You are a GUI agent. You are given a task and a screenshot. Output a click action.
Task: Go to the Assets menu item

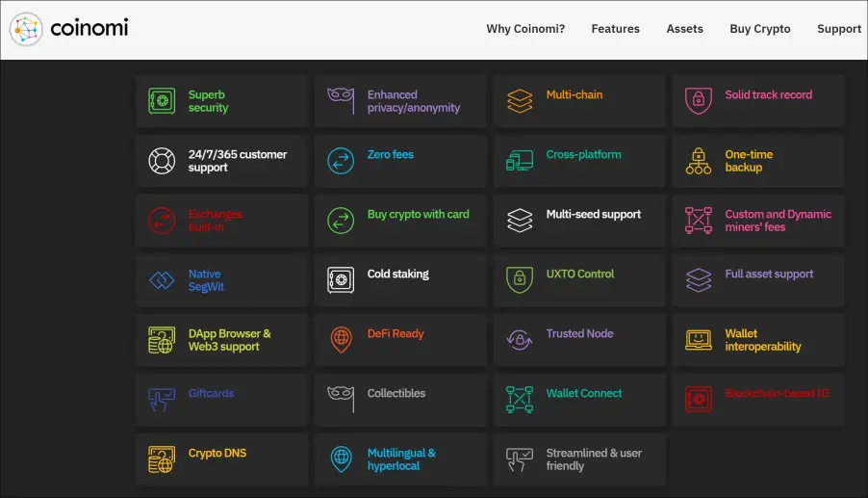[685, 29]
